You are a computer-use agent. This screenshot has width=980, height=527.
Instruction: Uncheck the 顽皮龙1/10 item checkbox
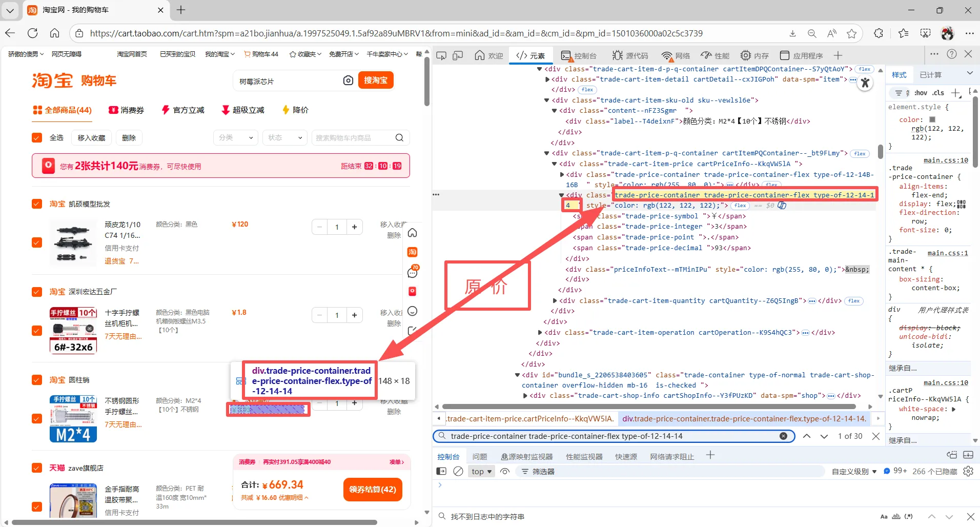[37, 242]
